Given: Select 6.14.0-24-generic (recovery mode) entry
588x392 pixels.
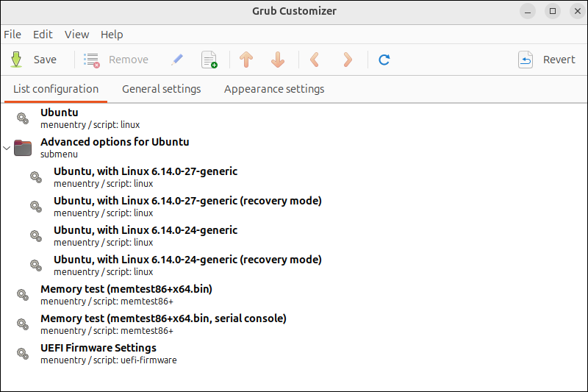Looking at the screenshot, I should (x=294, y=266).
